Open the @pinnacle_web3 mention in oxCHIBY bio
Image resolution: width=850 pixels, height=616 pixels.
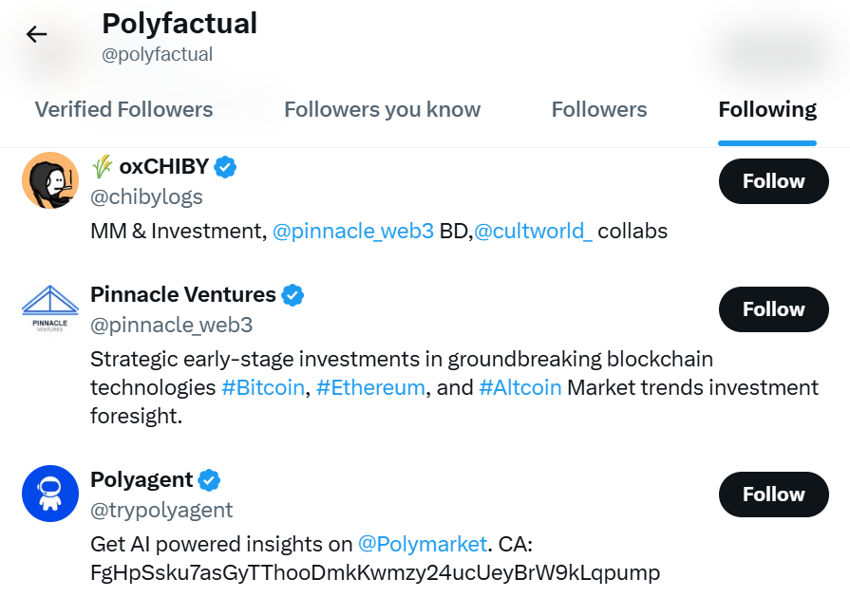(353, 232)
